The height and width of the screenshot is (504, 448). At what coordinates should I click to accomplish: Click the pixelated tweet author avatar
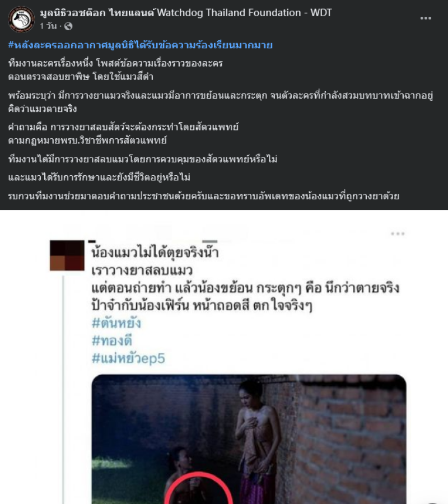[x=67, y=255]
